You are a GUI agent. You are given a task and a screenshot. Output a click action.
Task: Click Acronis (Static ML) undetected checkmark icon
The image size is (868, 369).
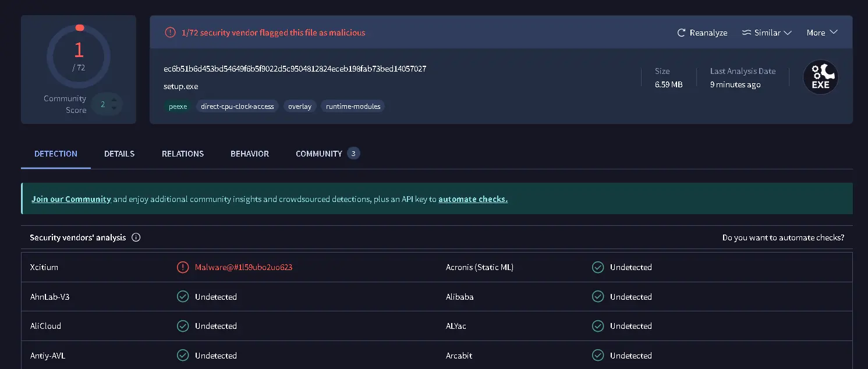click(x=598, y=267)
